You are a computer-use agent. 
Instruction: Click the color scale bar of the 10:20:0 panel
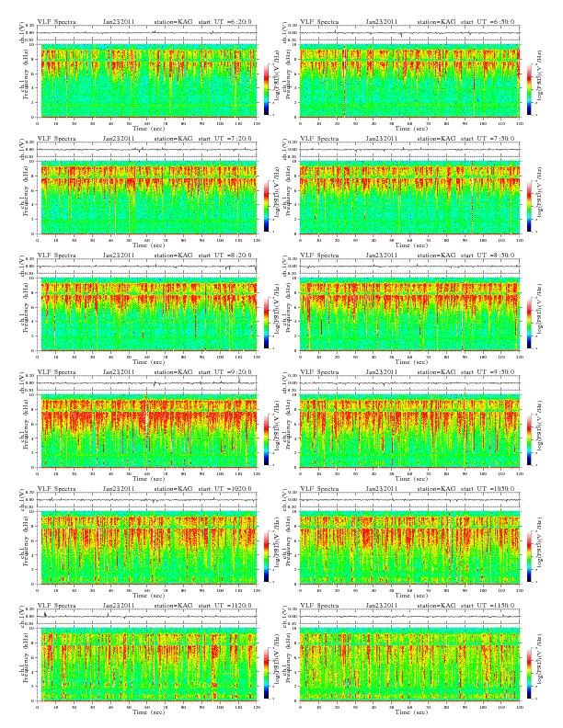pyautogui.click(x=266, y=556)
